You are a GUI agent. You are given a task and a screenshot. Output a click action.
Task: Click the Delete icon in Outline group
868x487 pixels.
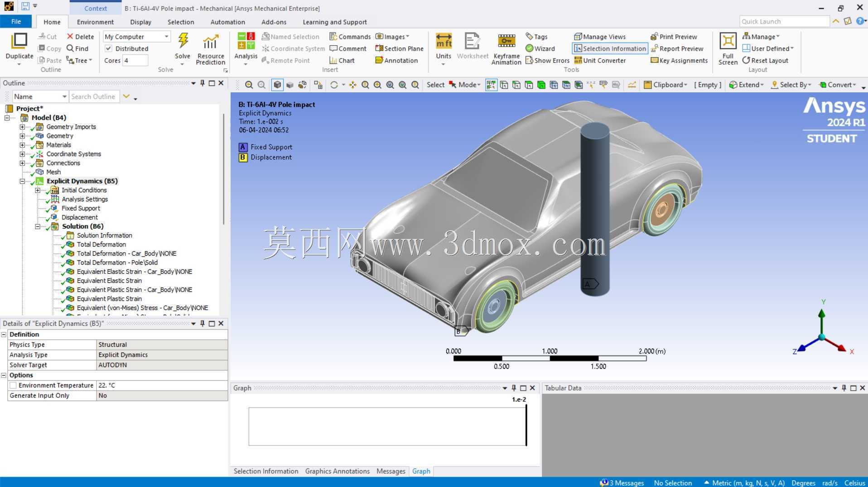80,37
